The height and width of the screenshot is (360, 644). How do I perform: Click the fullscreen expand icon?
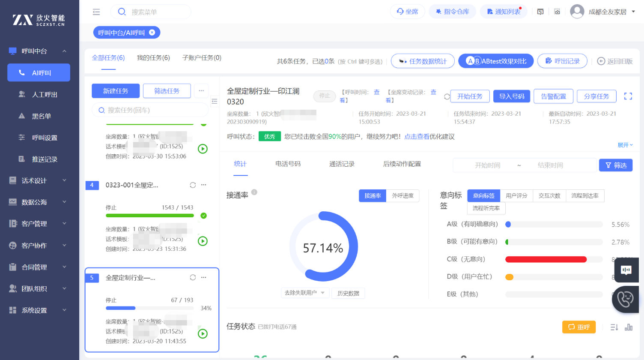point(628,96)
